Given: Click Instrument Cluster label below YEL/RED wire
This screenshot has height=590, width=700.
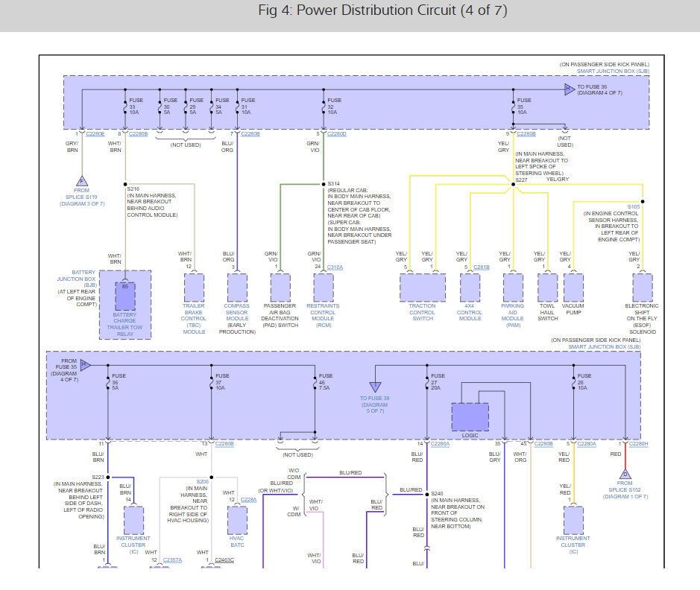Looking at the screenshot, I should click(x=573, y=545).
